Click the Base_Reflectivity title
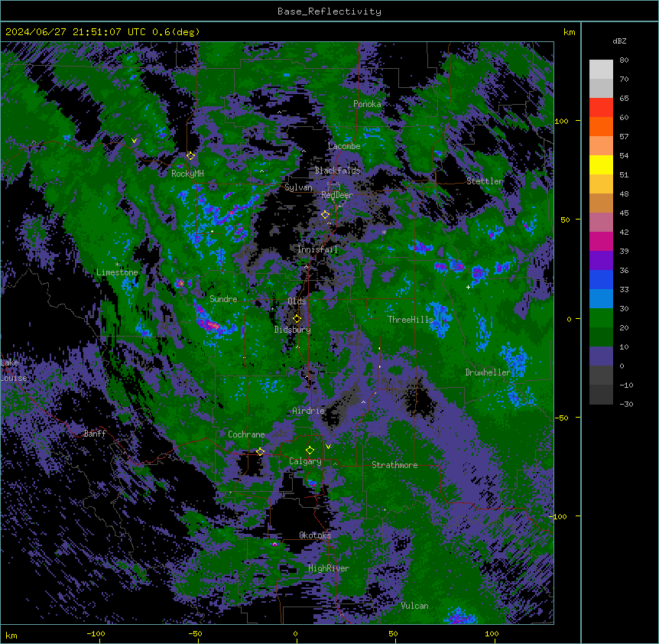 point(329,11)
